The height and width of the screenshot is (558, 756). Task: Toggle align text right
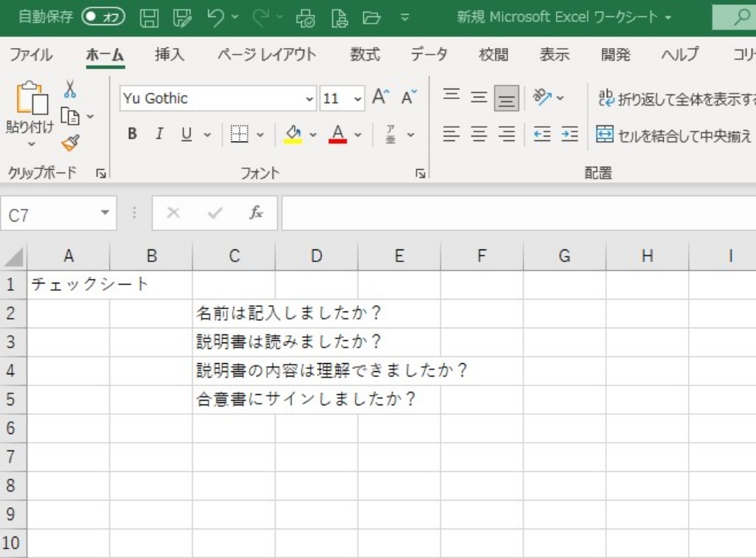point(506,134)
